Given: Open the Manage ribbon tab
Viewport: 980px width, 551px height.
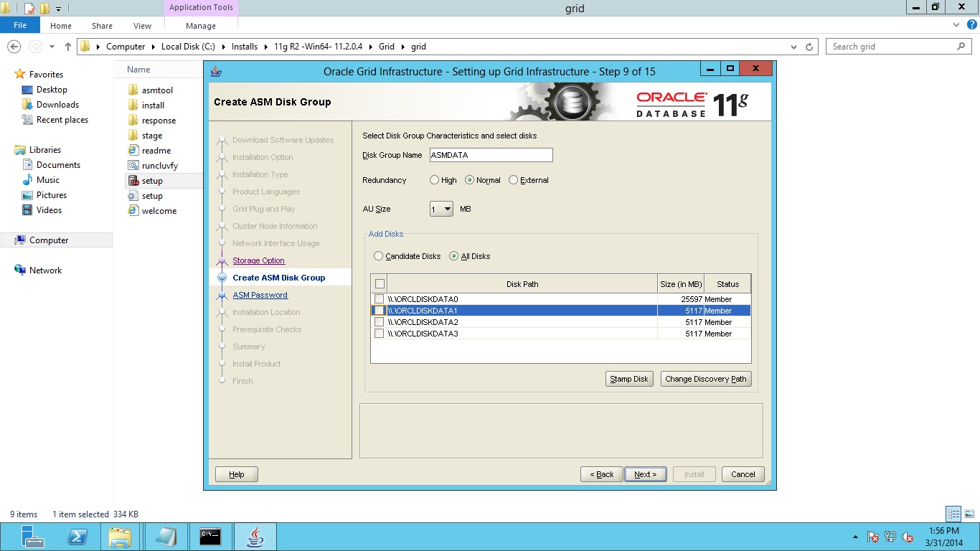Looking at the screenshot, I should click(x=201, y=26).
